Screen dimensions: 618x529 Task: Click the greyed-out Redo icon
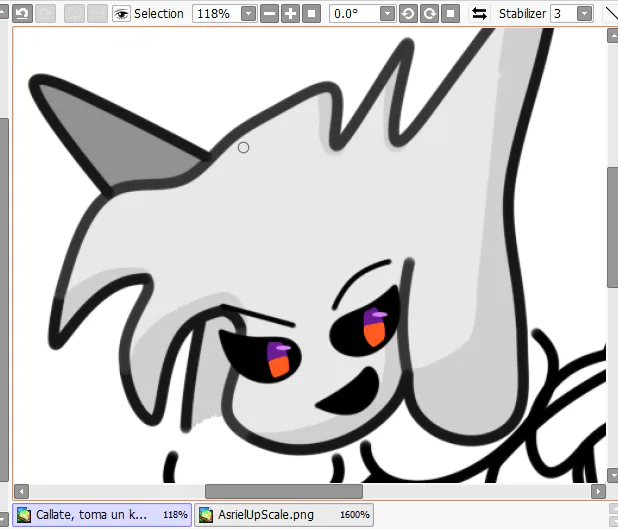45,14
